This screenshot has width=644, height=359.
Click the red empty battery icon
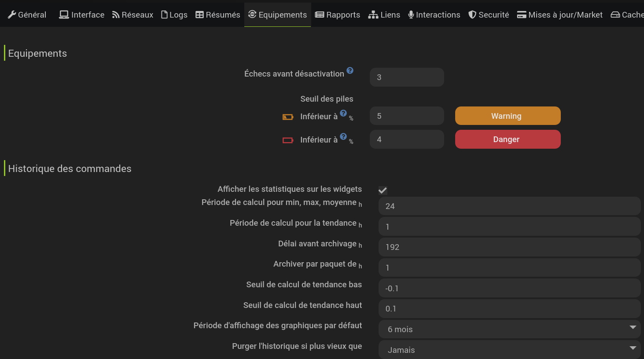[288, 140]
